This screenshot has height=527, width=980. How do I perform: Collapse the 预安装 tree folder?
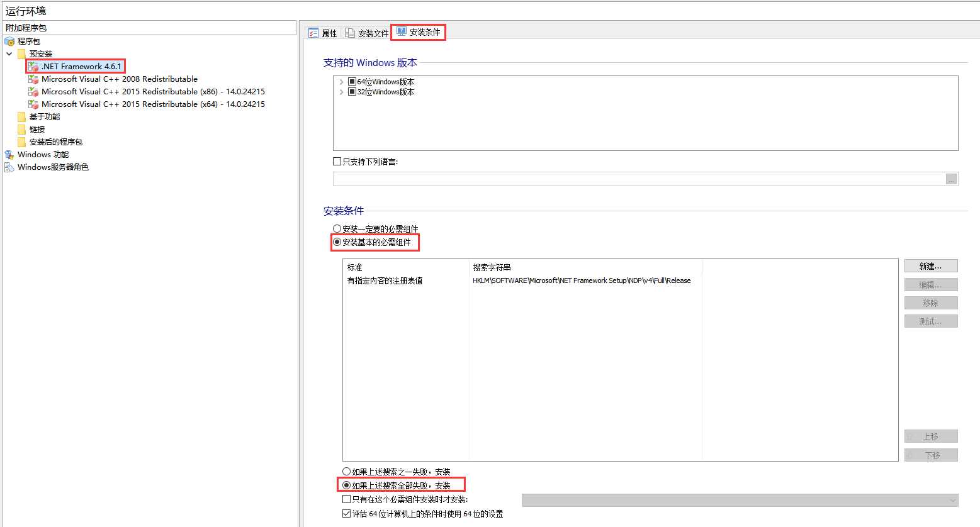point(9,54)
